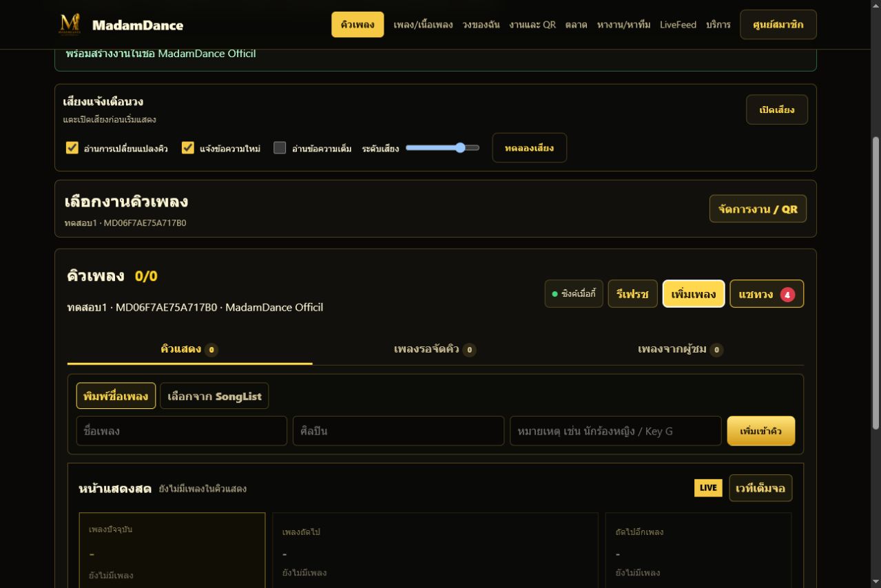
Task: Switch to เพลงรอจัดคิว tab
Action: 435,350
